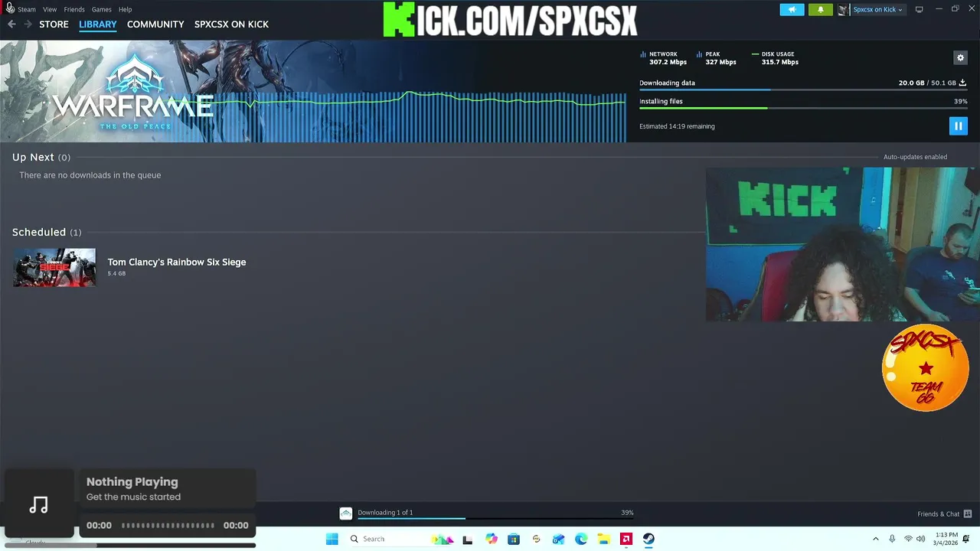Switch to Big Picture mode monitor icon
Screen dimensions: 980x551
coord(919,9)
